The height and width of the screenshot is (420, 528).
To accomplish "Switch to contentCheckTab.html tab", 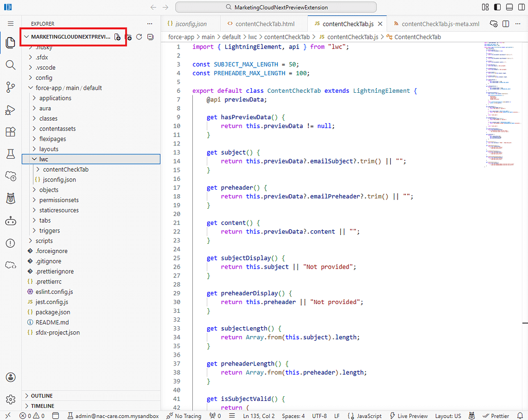I will [x=264, y=24].
